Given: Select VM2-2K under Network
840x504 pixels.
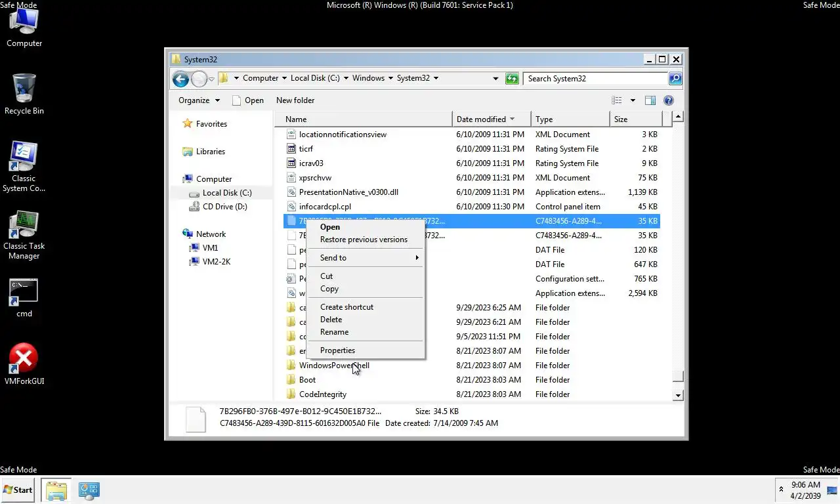Looking at the screenshot, I should (x=209, y=262).
